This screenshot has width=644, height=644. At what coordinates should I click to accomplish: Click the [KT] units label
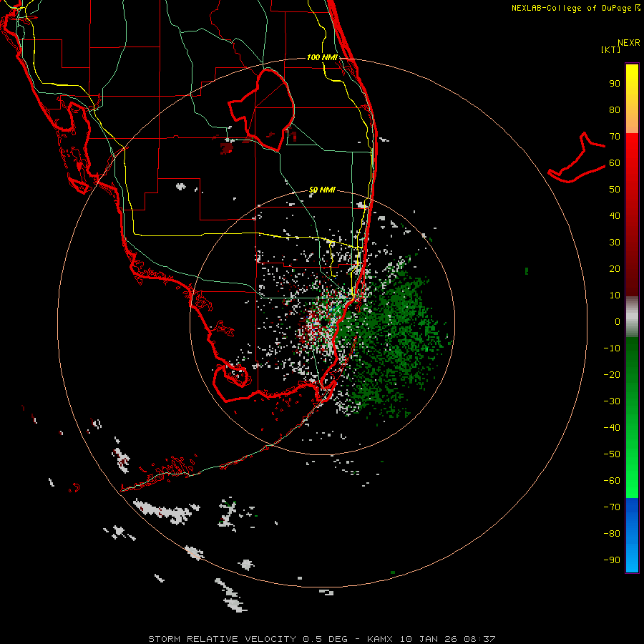611,49
